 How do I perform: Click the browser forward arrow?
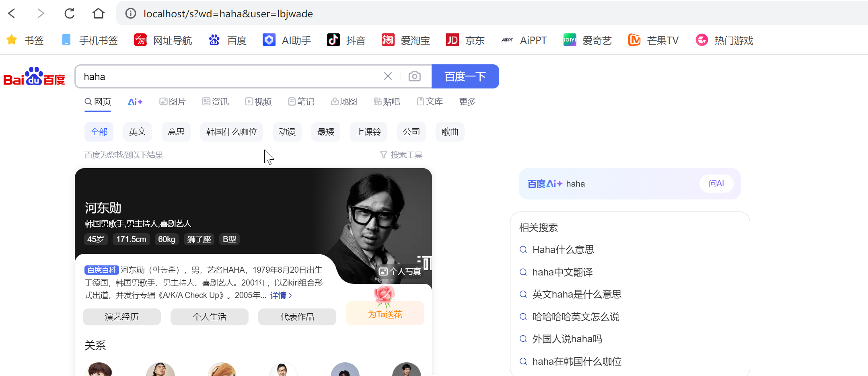(40, 13)
